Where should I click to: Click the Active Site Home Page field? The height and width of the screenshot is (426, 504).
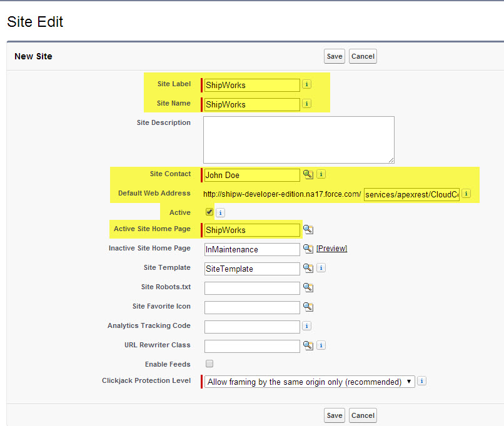(252, 230)
